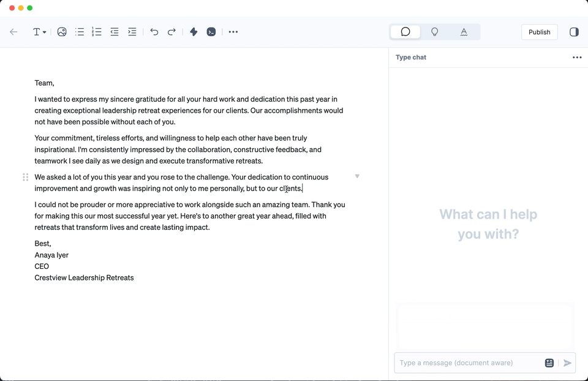588x381 pixels.
Task: Click the document-aware icon in message box
Action: click(x=549, y=363)
